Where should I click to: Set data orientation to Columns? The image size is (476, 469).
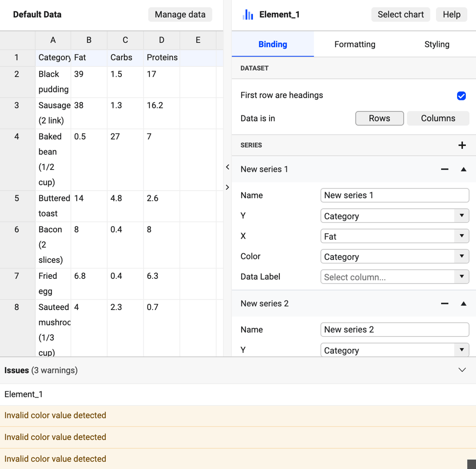tap(438, 118)
